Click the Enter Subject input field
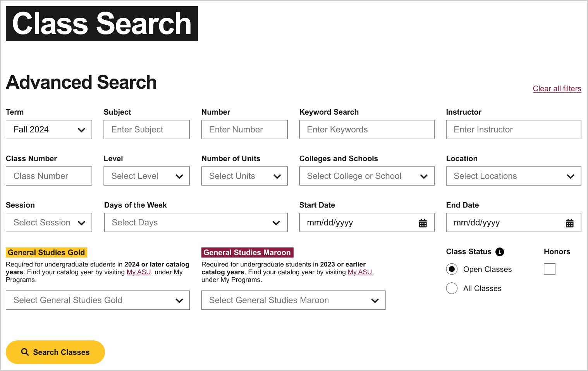 146,129
